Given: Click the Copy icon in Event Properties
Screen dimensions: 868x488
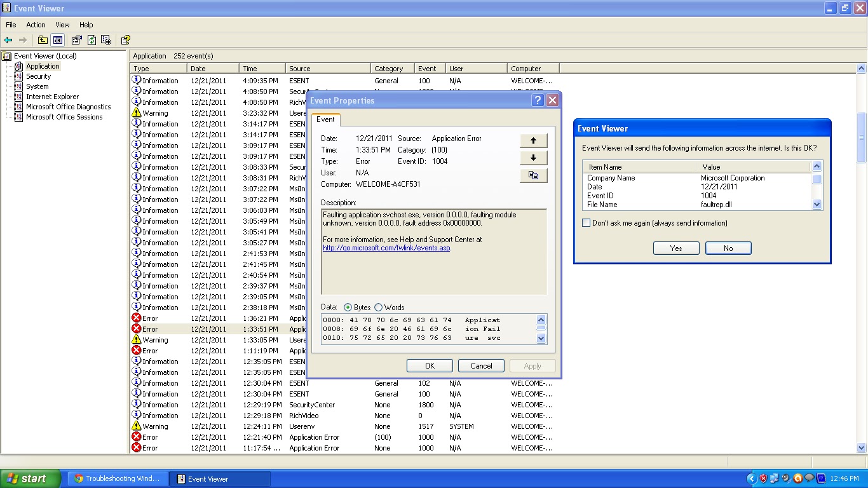Looking at the screenshot, I should 532,175.
